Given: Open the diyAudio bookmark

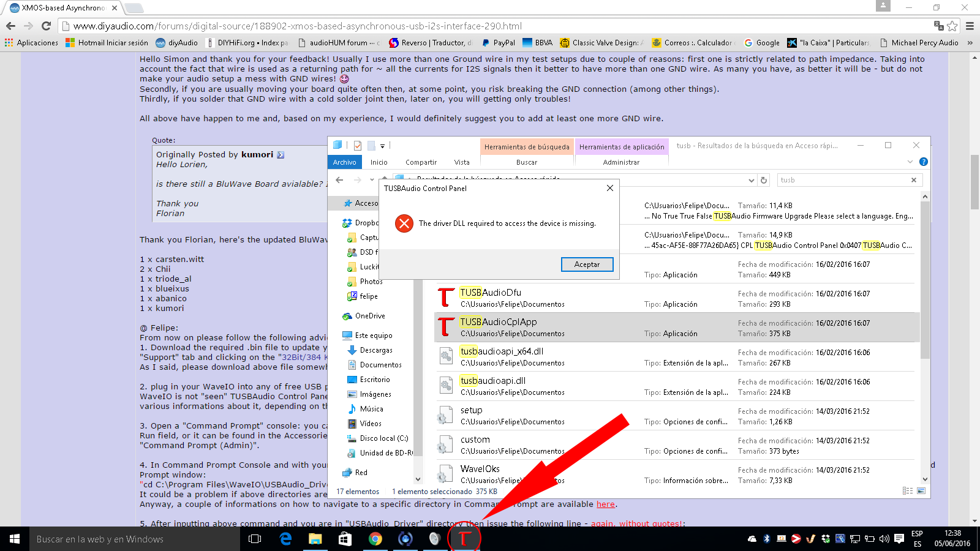Looking at the screenshot, I should coord(177,43).
